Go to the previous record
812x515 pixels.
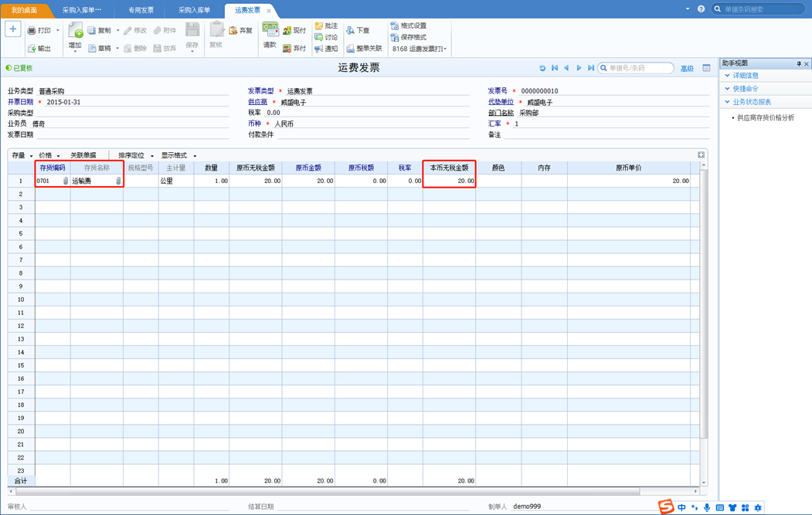pyautogui.click(x=566, y=68)
